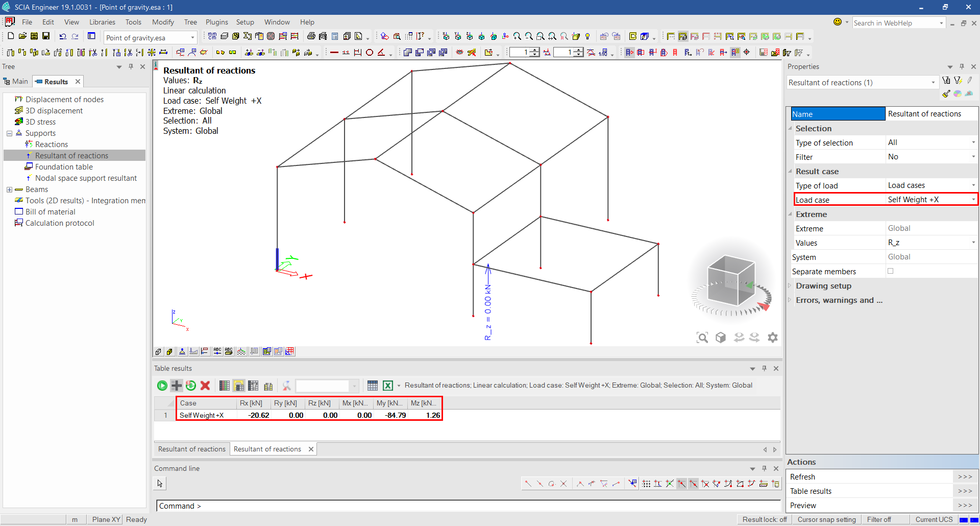Click the target crosshair icon in the toolbar

click(747, 52)
